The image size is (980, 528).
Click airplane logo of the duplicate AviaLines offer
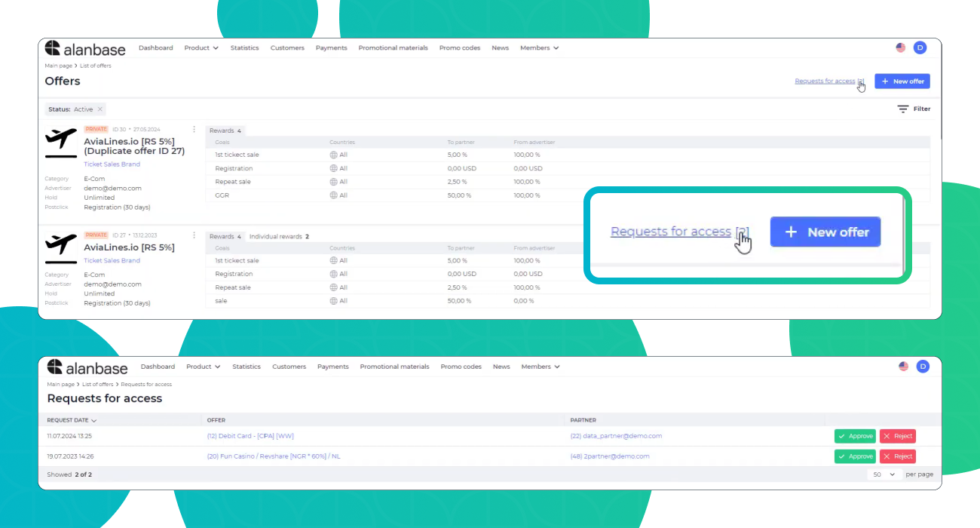coord(61,142)
